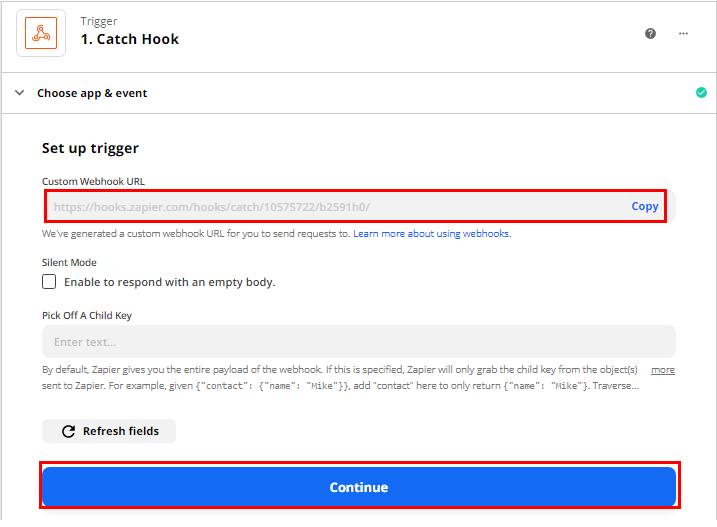Click the Pick Off A Child Key label
The height and width of the screenshot is (527, 717).
(87, 316)
